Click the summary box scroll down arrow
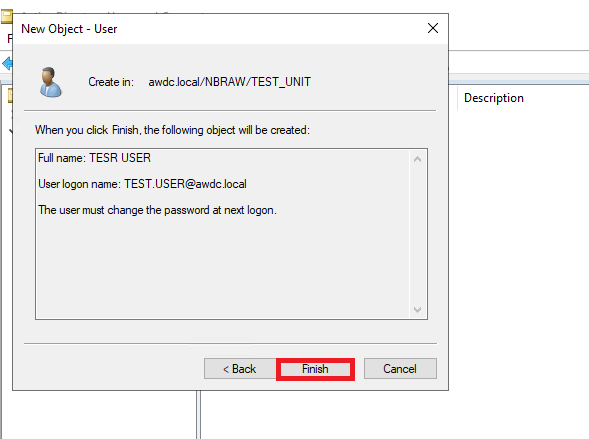 (x=417, y=310)
